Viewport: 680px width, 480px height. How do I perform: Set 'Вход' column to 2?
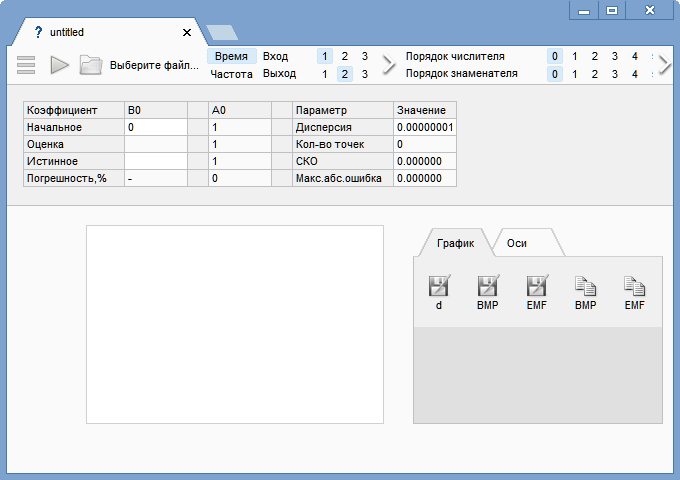coord(344,56)
